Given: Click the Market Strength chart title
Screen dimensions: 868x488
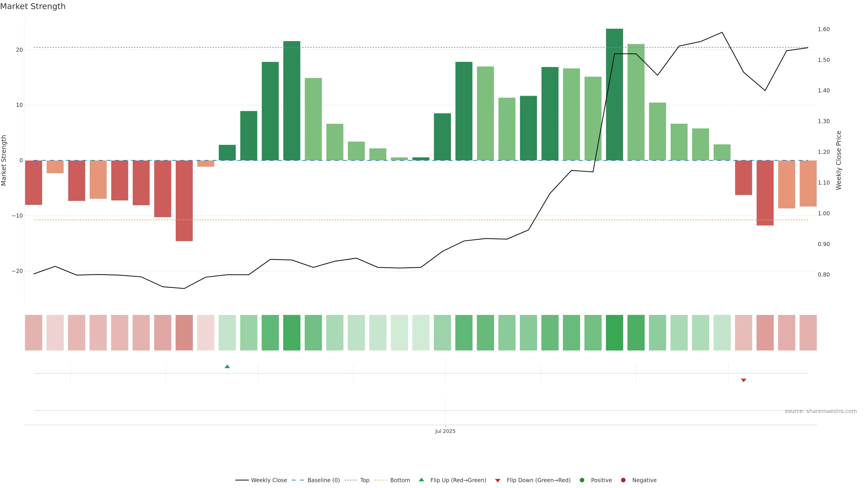Looking at the screenshot, I should 33,6.
